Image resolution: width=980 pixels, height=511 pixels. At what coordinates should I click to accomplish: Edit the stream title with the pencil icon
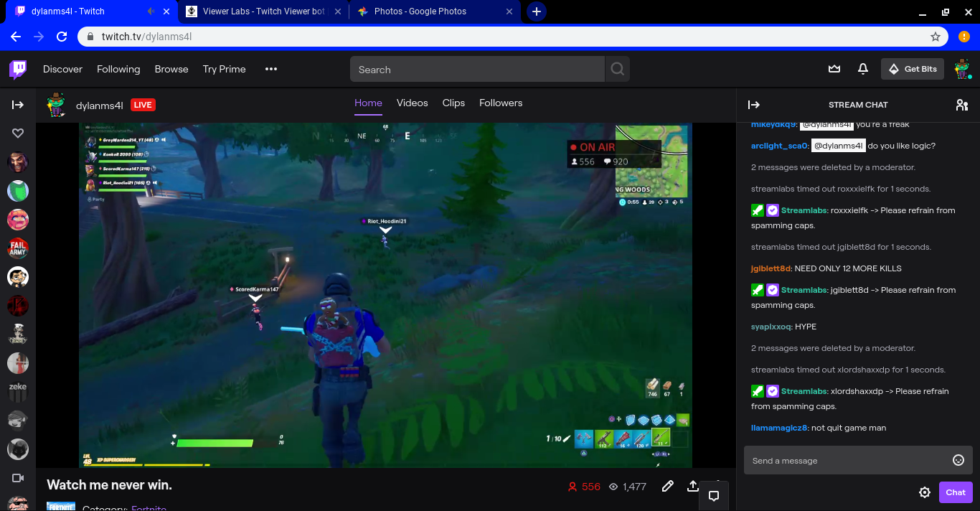click(x=667, y=486)
